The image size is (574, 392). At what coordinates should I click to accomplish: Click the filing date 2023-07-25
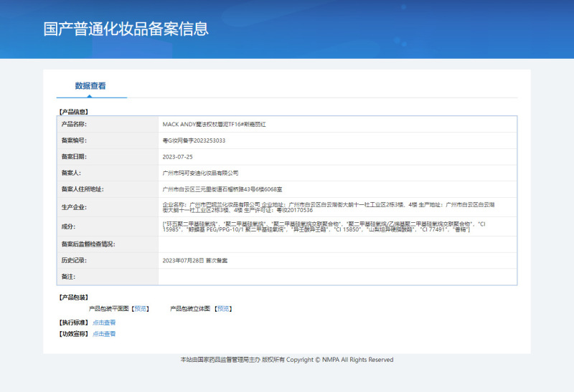coord(178,156)
